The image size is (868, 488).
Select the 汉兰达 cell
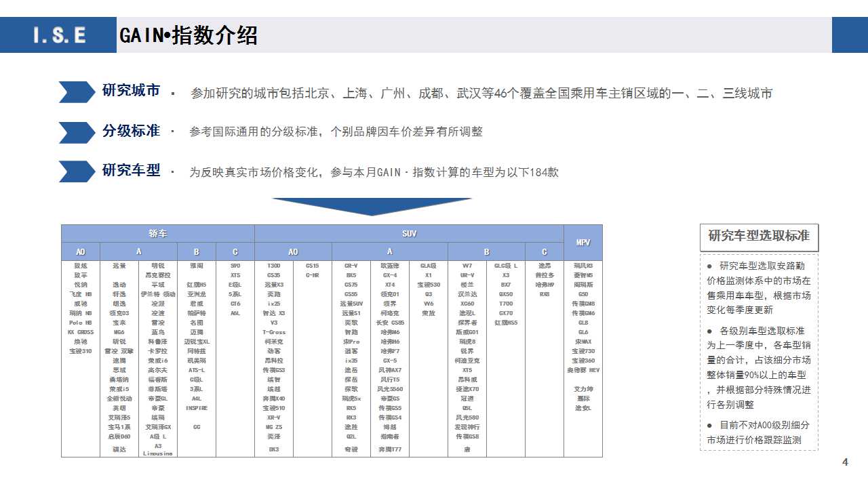coord(467,295)
